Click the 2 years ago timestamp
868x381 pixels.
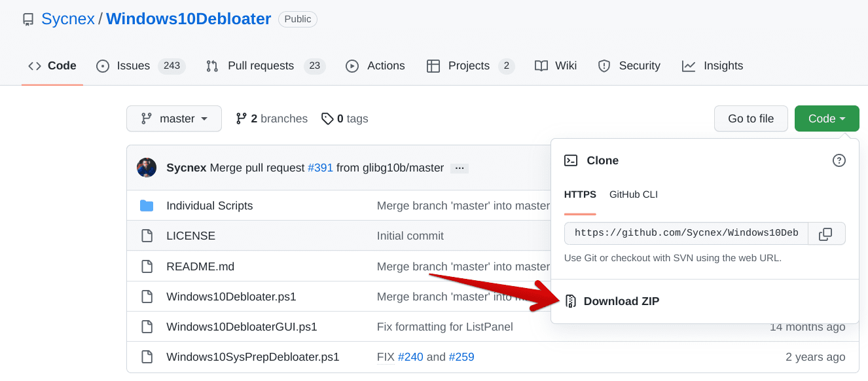point(816,357)
